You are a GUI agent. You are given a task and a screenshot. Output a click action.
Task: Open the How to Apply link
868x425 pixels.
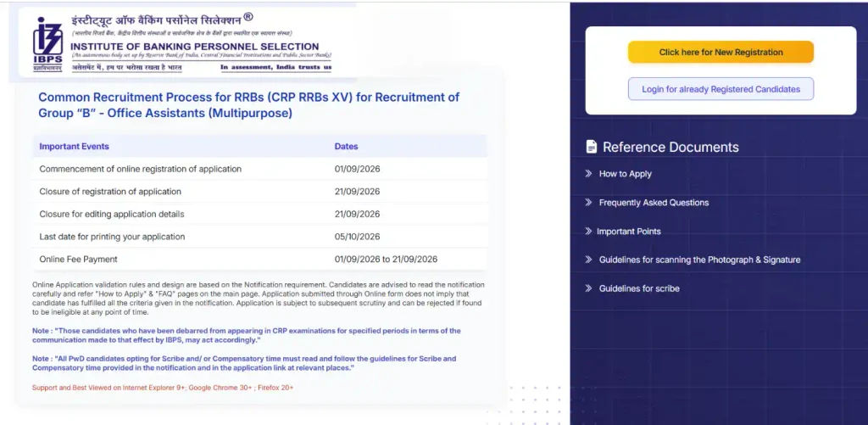(625, 173)
